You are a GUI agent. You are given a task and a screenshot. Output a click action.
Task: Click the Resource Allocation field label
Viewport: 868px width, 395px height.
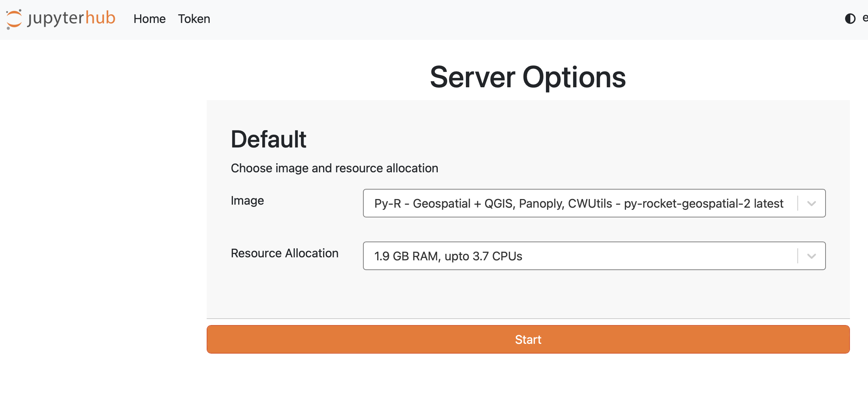284,253
